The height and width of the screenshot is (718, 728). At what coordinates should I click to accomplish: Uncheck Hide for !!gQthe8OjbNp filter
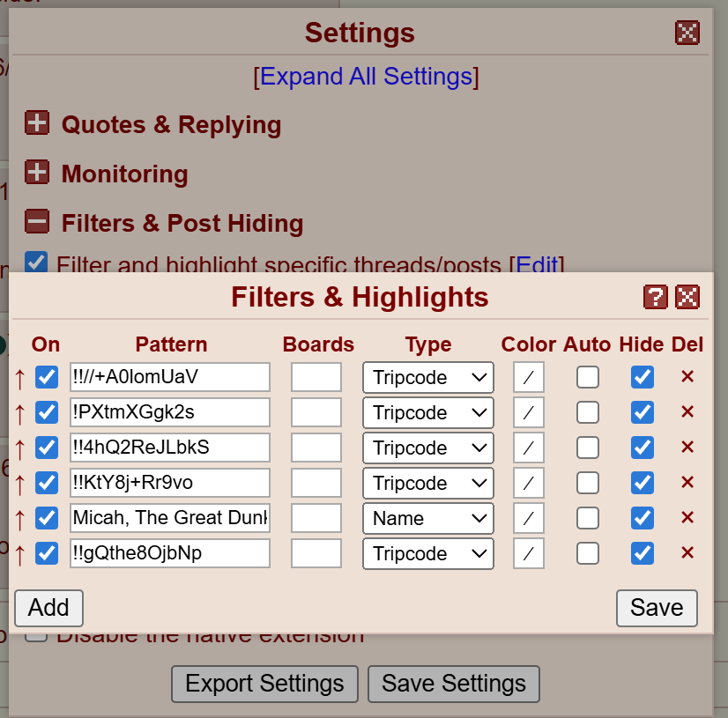pos(643,553)
